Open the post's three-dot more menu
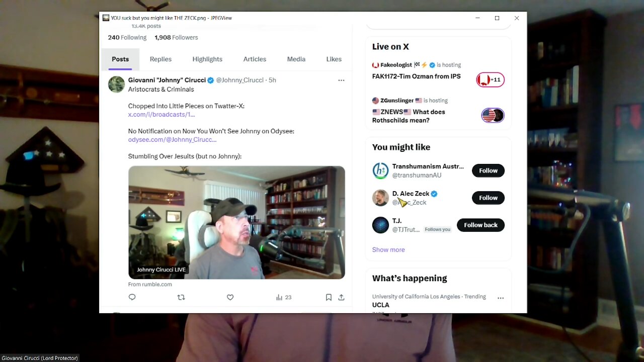644x362 pixels. pyautogui.click(x=341, y=80)
